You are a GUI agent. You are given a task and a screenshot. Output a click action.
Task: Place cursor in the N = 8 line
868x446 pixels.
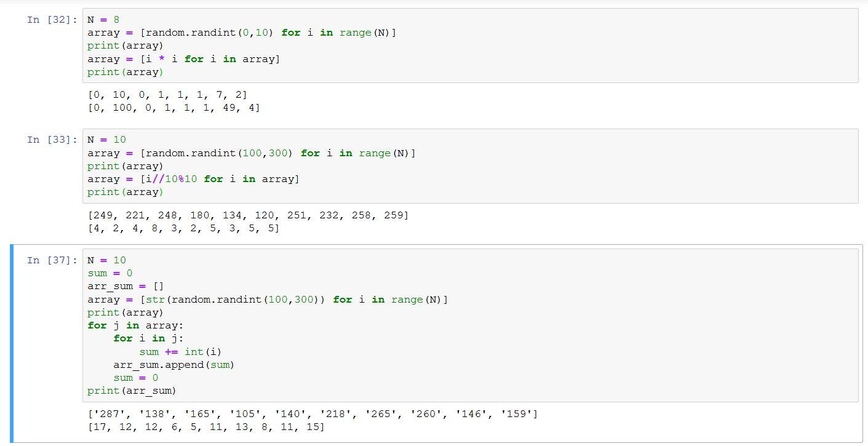click(103, 20)
